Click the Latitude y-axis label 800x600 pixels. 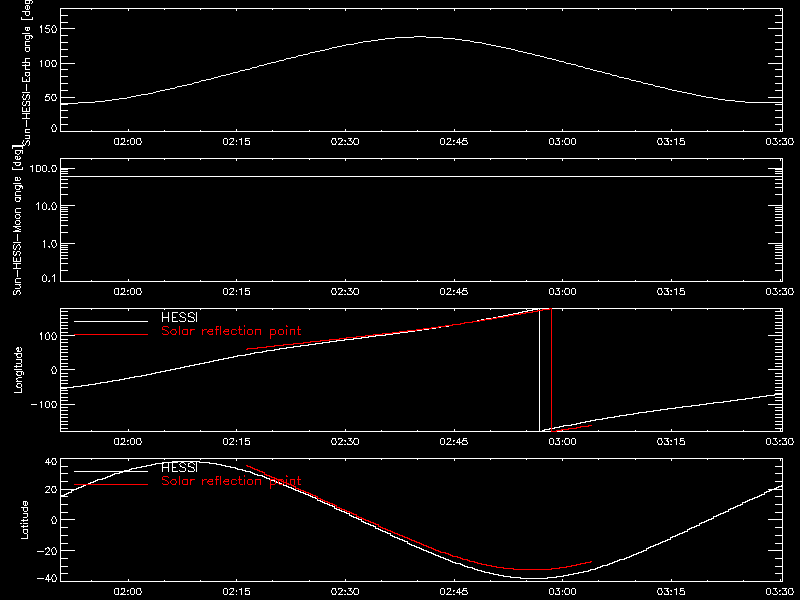[x=24, y=520]
